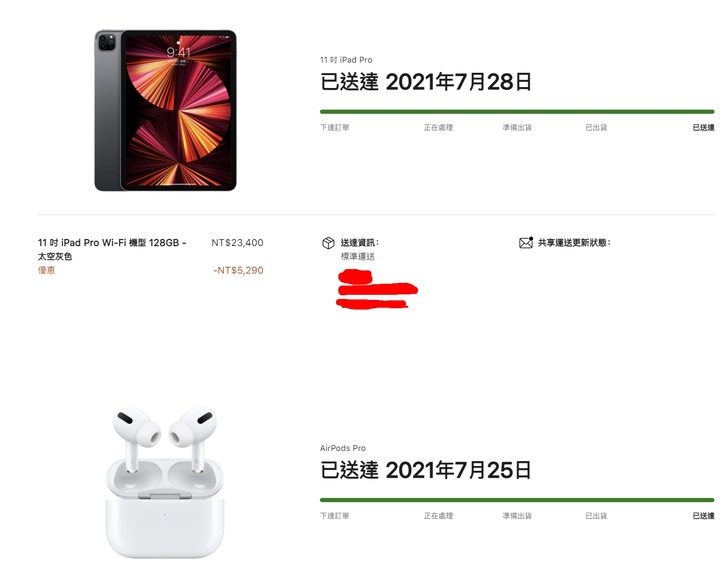Click the 11 吋 iPad Pro Wi-Fi 128GB item name
The image size is (720, 568).
tap(112, 249)
